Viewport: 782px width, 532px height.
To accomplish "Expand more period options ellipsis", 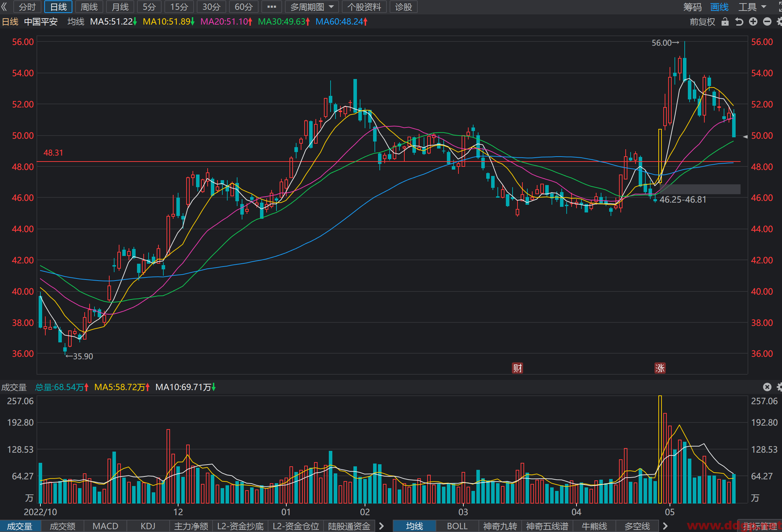I will point(272,7).
